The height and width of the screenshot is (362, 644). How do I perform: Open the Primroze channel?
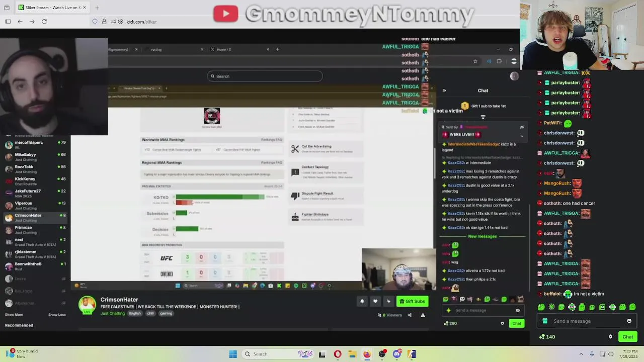pos(34,230)
